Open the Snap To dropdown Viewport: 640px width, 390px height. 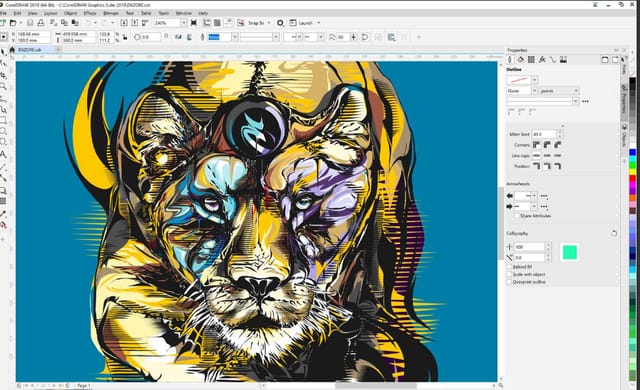(x=269, y=23)
